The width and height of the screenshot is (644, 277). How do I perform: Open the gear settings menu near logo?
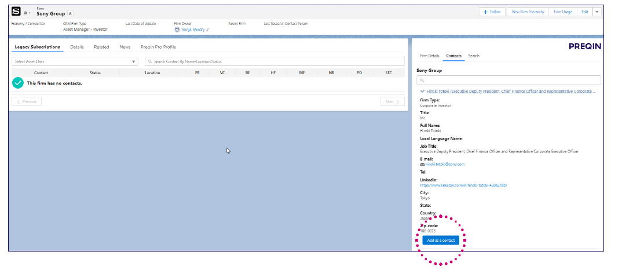pyautogui.click(x=26, y=13)
